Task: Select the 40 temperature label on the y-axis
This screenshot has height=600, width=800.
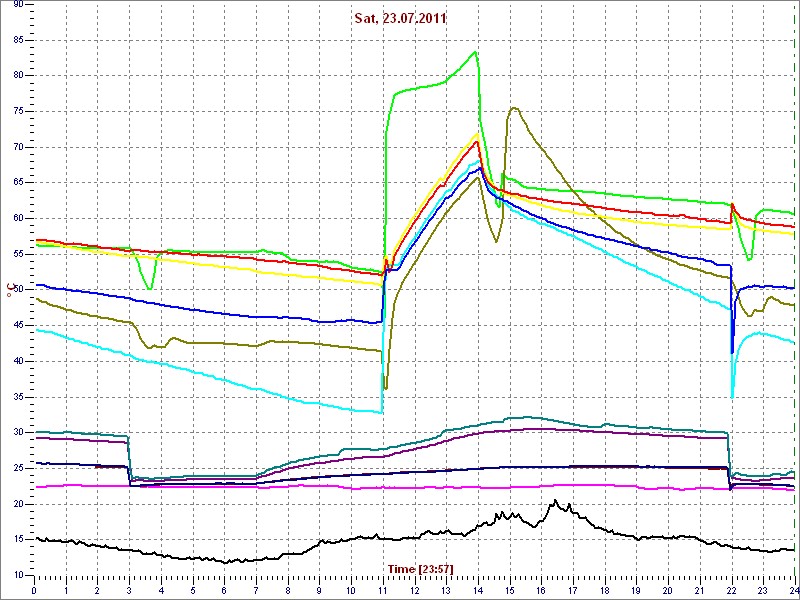Action: coord(17,361)
